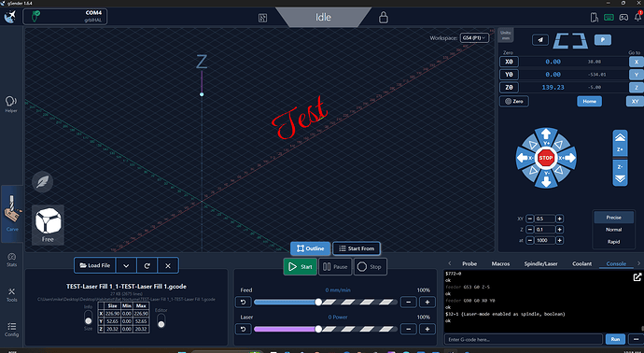The width and height of the screenshot is (644, 353).
Task: Switch to the Macros tab
Action: [x=500, y=264]
